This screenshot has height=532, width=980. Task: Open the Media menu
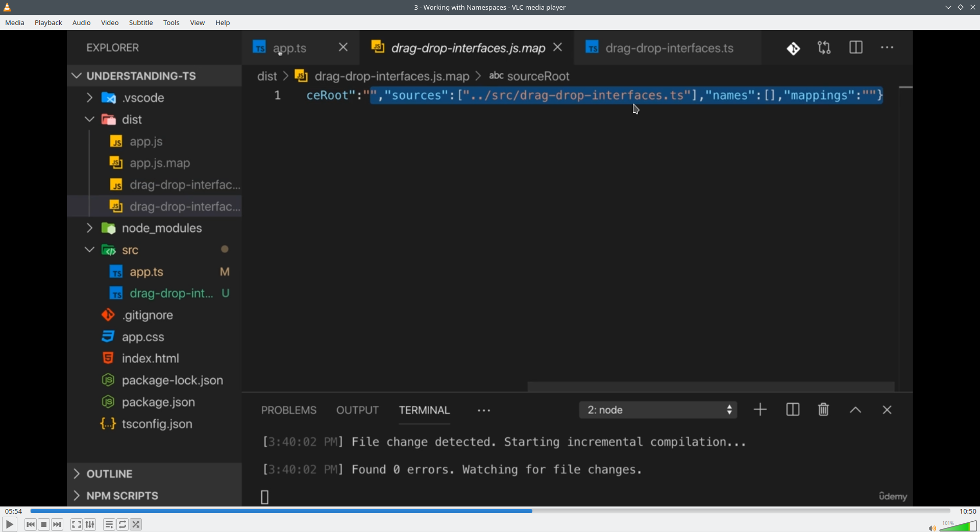click(x=15, y=22)
